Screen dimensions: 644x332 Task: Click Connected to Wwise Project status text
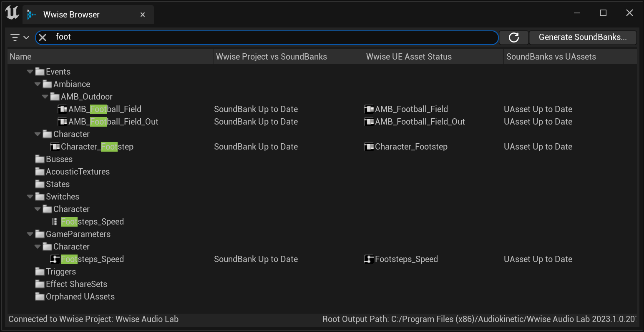coord(94,319)
